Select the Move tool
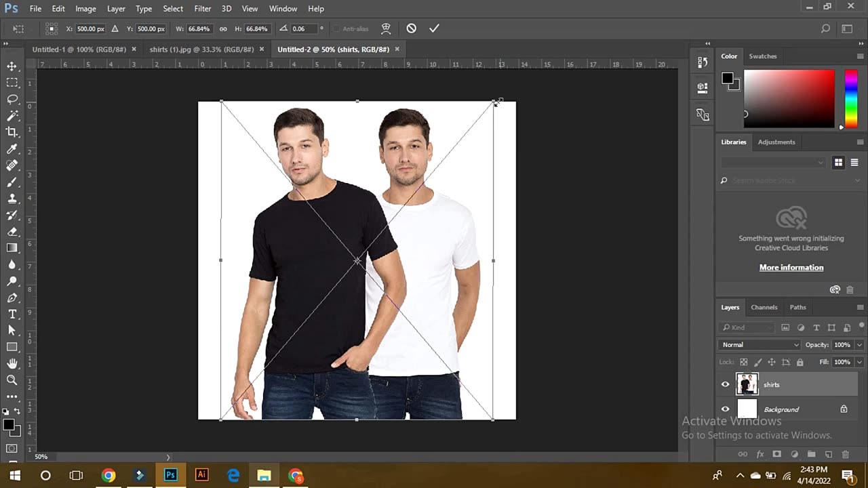 (12, 66)
